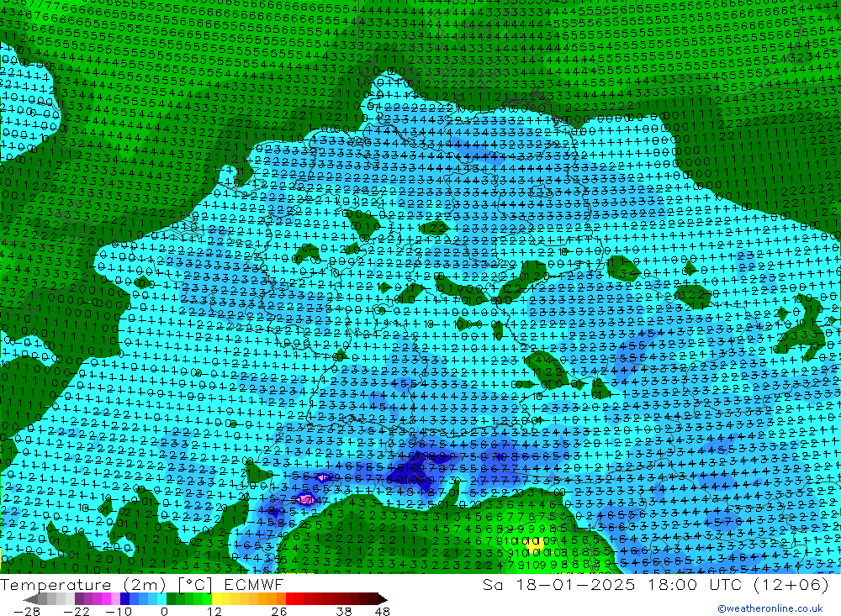Screen dimensions: 841x616
Task: Click the 12 legend label
Action: [214, 612]
